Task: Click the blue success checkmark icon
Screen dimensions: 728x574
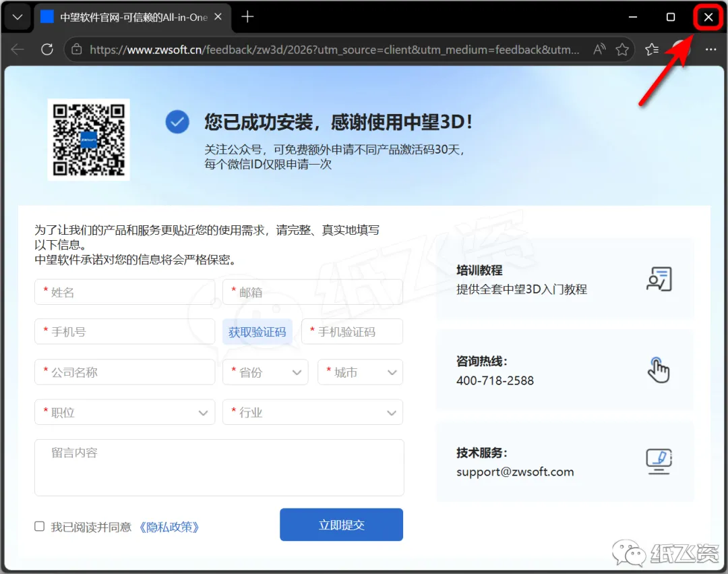Action: [x=177, y=121]
